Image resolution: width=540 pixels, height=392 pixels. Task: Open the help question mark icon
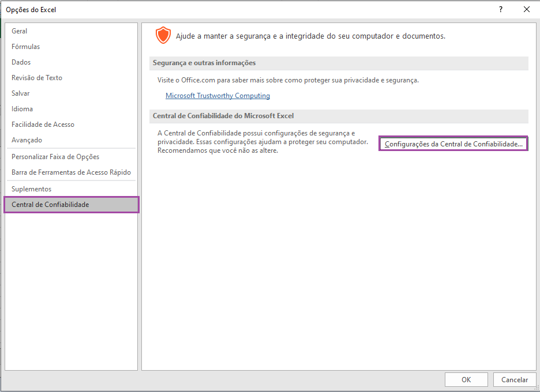(501, 9)
